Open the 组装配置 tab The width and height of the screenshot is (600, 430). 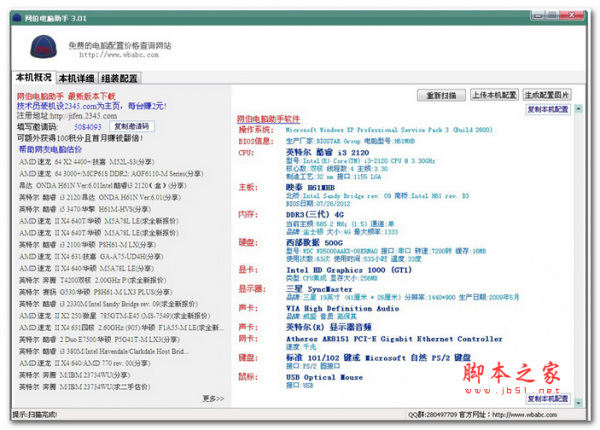tap(119, 78)
